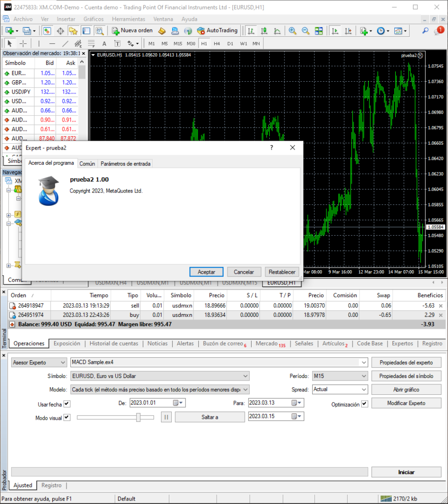Select the Text label tool

(x=104, y=43)
